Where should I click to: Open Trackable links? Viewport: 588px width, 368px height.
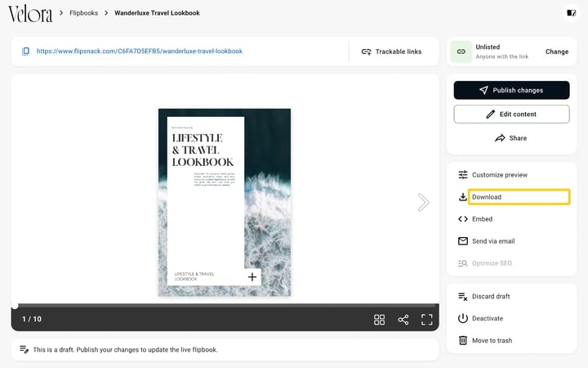tap(391, 52)
